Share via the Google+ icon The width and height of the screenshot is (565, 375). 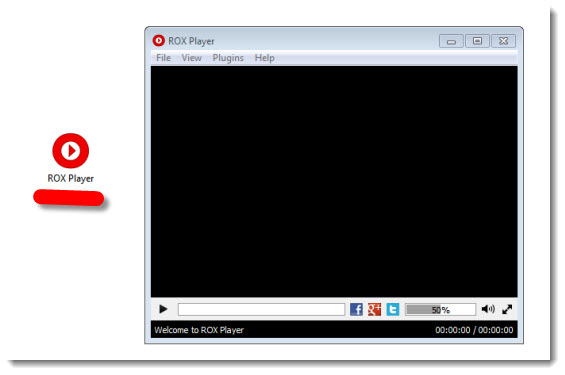pos(374,309)
